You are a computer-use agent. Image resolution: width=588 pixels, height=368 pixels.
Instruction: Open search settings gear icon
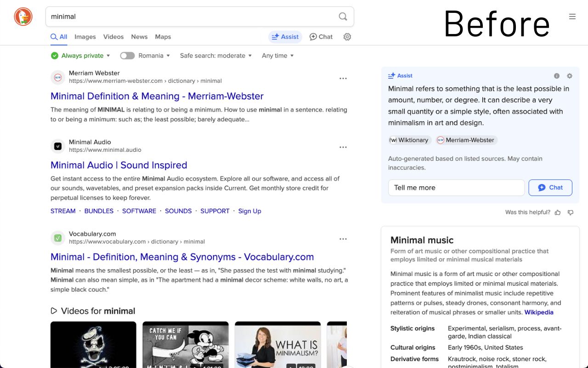(x=347, y=37)
